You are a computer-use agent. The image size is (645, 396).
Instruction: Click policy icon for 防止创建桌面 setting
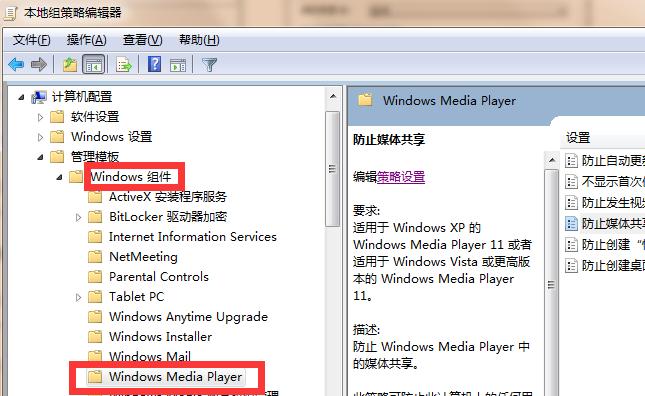click(x=571, y=266)
